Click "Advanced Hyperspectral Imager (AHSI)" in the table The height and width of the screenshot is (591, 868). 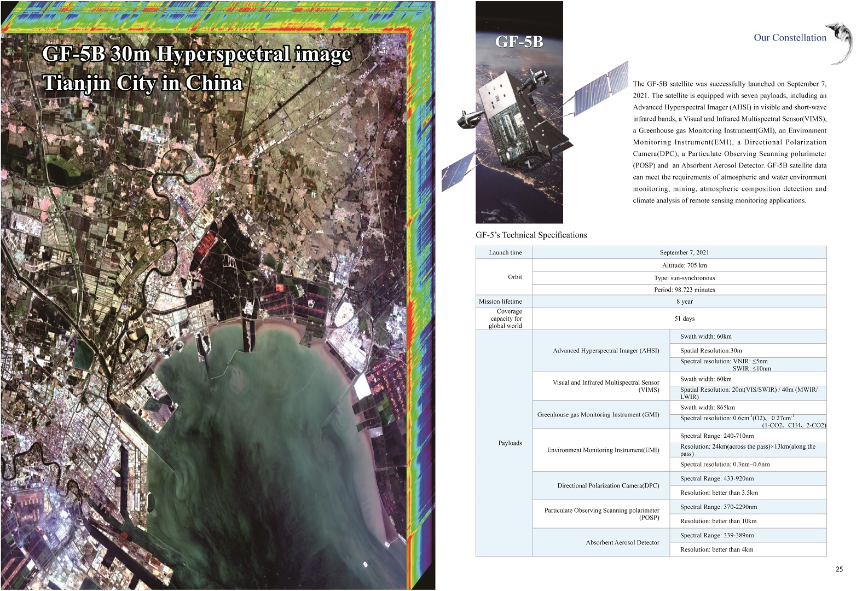606,351
